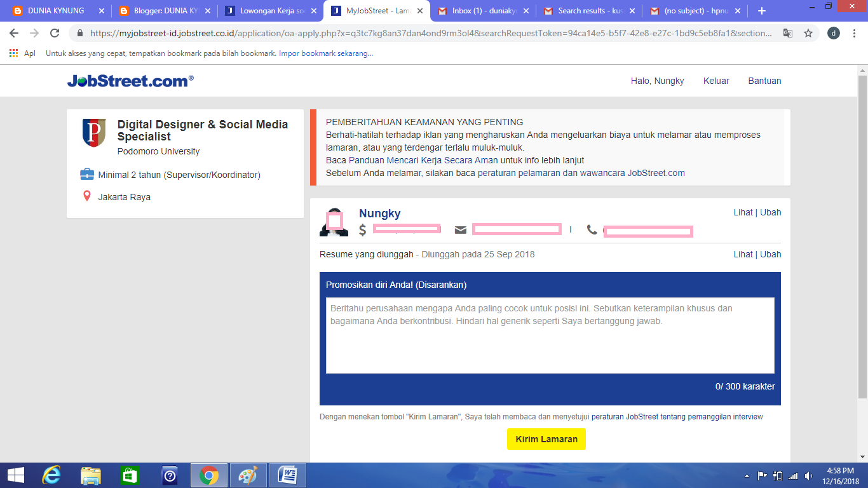Launch Internet Explorer from taskbar
The height and width of the screenshot is (488, 868).
point(51,475)
